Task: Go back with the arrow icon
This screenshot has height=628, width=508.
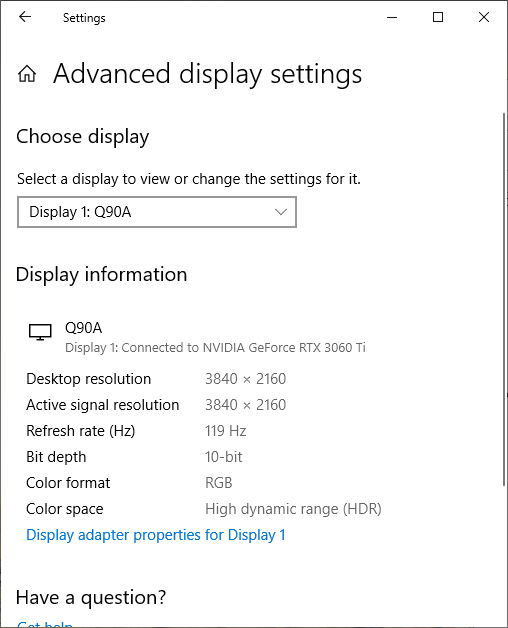Action: tap(25, 17)
